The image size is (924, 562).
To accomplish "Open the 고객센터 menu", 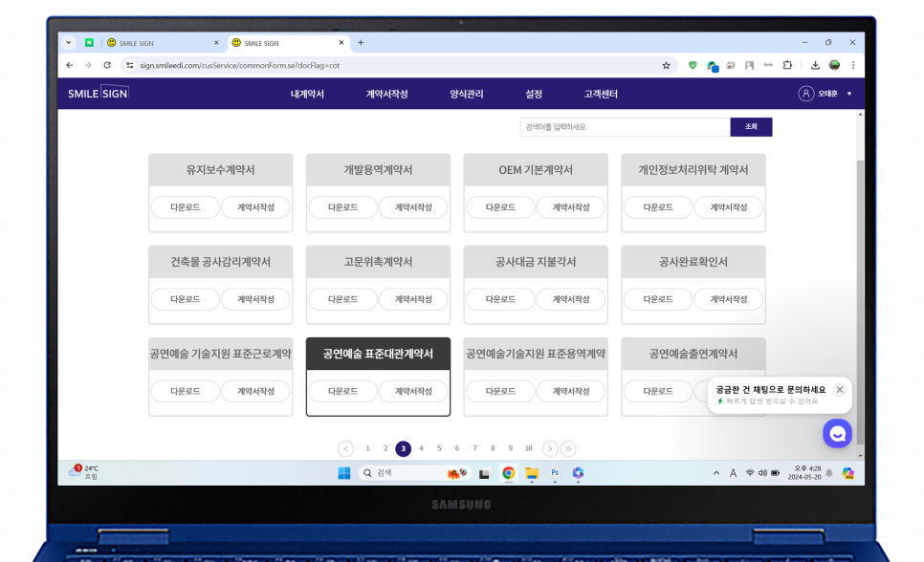I will [601, 94].
